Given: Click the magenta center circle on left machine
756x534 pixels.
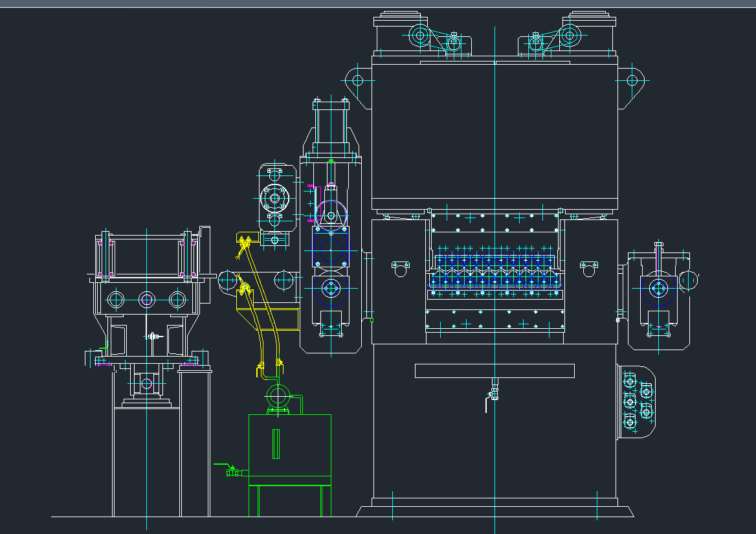Looking at the screenshot, I should [146, 300].
